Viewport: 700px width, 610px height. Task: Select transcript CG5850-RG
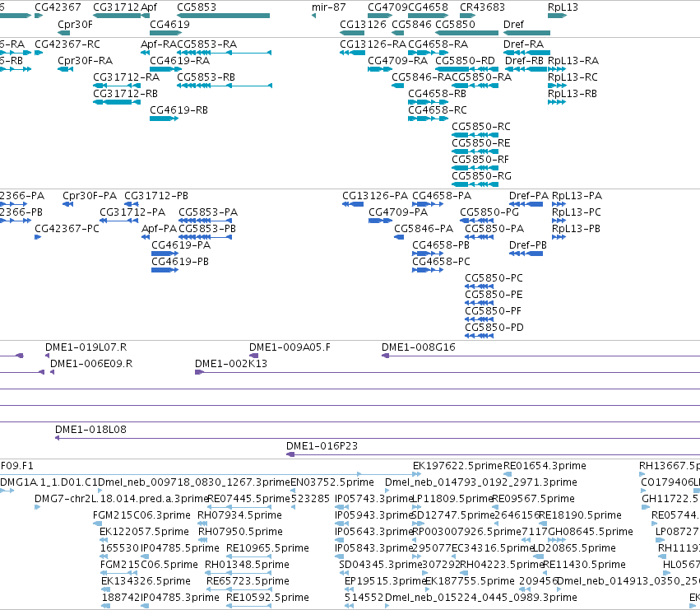(x=482, y=176)
